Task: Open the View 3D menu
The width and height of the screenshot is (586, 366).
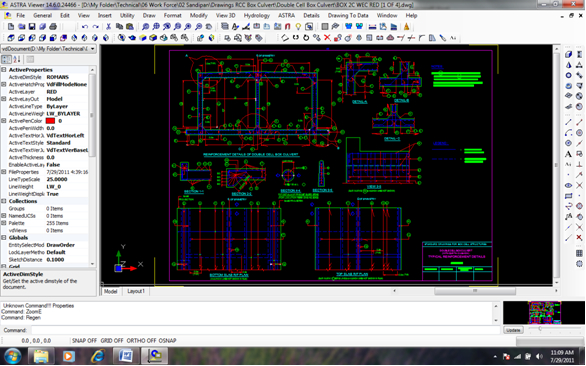Action: click(x=225, y=15)
